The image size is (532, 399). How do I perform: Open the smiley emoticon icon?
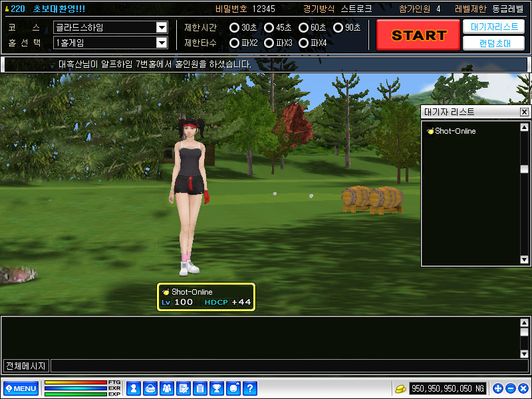pos(233,388)
